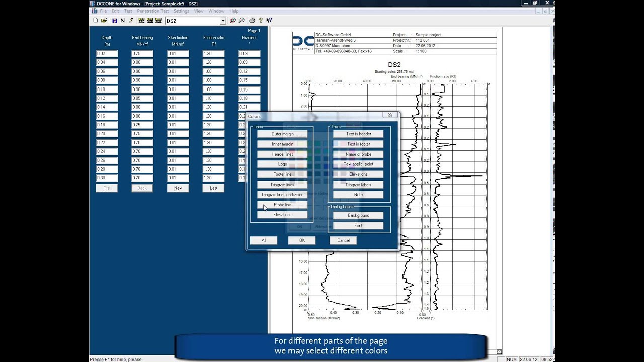Click the Diagram lines color button
Screen dimensions: 644x362
coord(282,185)
